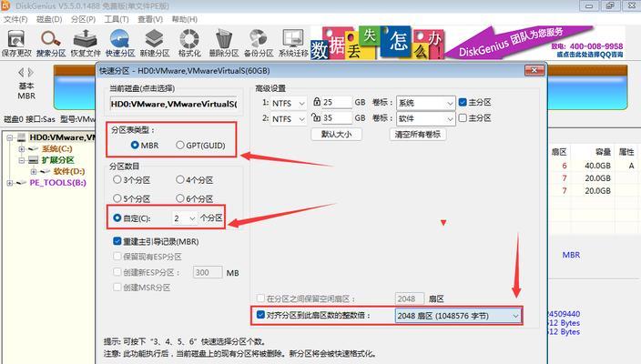641x364 pixels.
Task: Open the file system dropdown for partition 1
Action: click(288, 104)
